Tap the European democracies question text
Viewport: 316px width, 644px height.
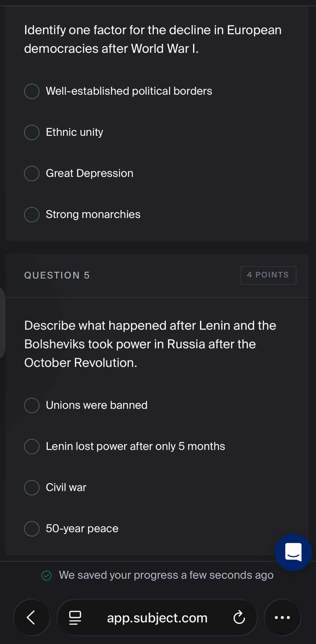(x=153, y=39)
